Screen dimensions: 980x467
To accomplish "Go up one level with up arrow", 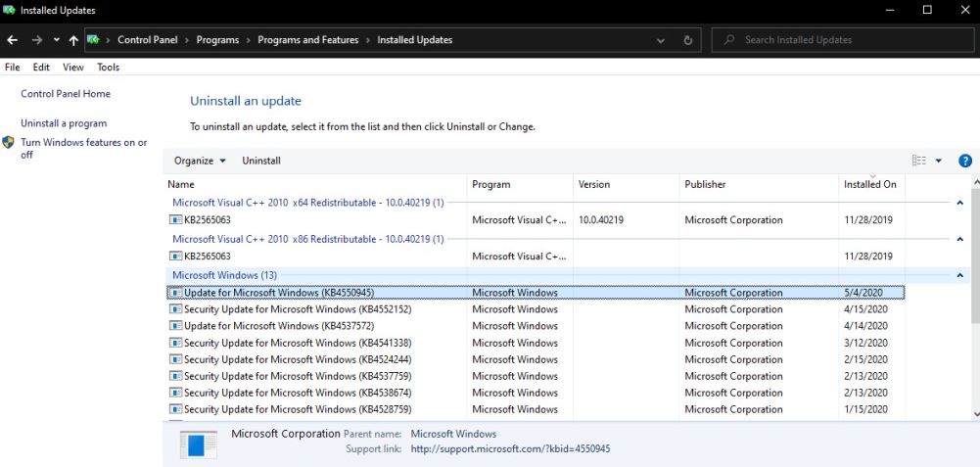I will coord(73,40).
